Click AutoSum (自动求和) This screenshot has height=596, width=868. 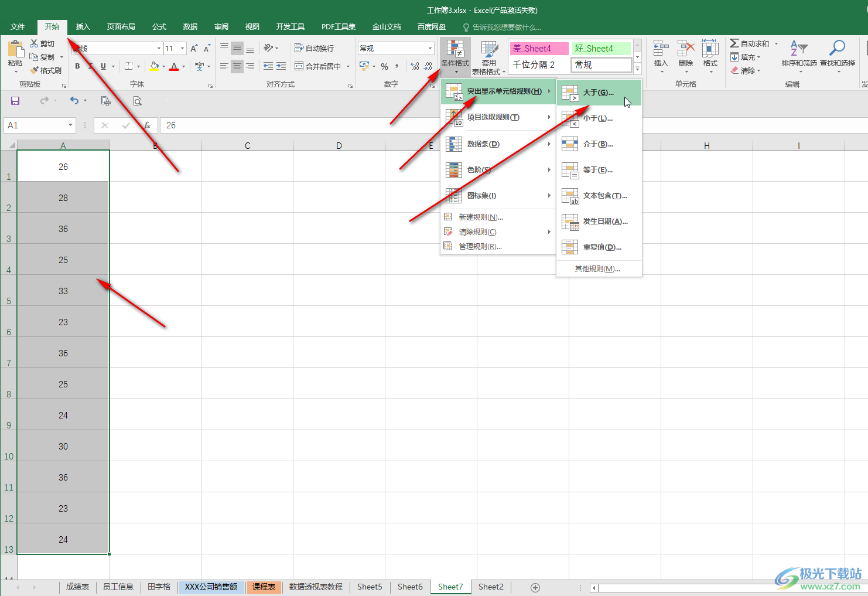tap(749, 43)
